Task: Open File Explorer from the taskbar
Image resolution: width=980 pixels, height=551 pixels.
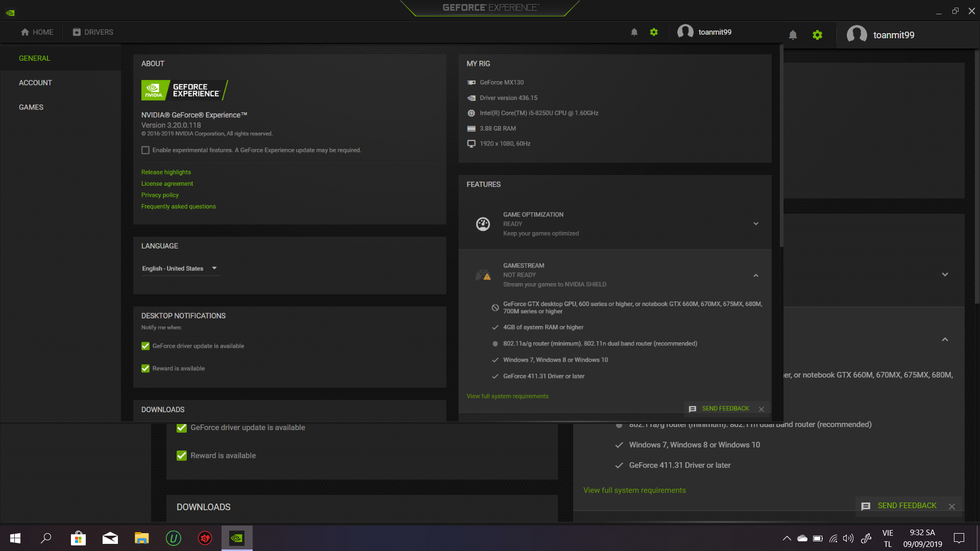Action: [x=141, y=538]
